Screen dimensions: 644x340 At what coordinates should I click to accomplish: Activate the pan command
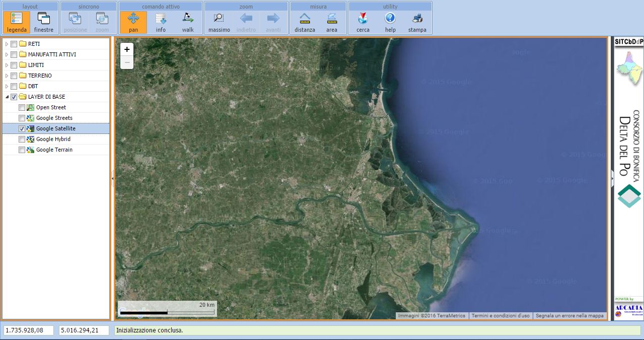tap(133, 23)
